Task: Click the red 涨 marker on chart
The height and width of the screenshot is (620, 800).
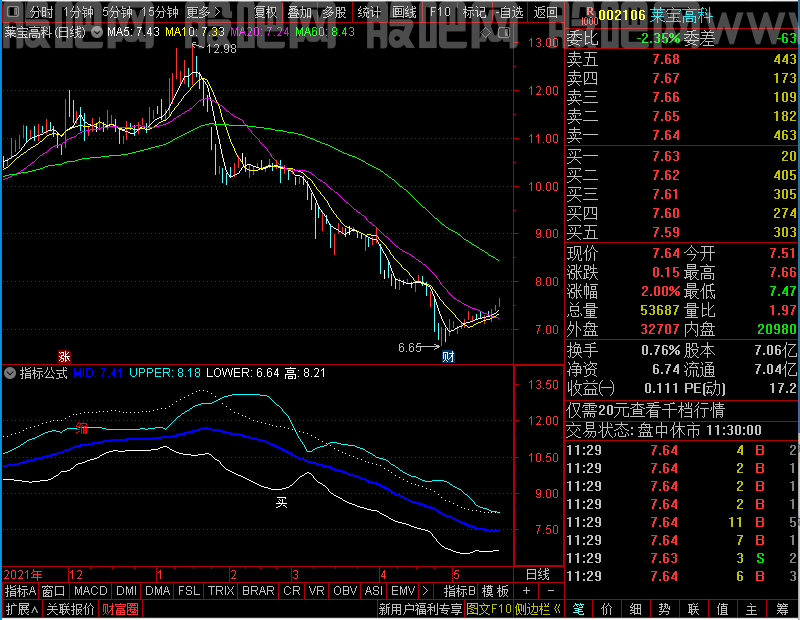Action: pos(64,356)
